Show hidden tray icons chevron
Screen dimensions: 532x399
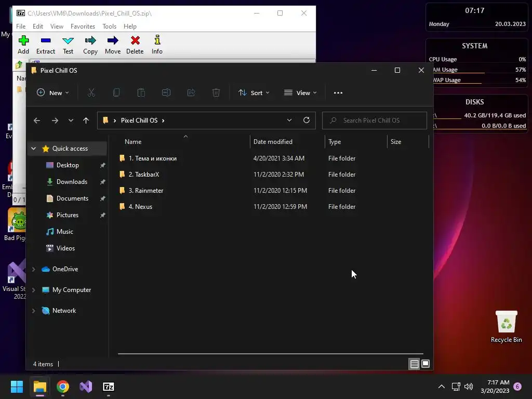point(442,387)
